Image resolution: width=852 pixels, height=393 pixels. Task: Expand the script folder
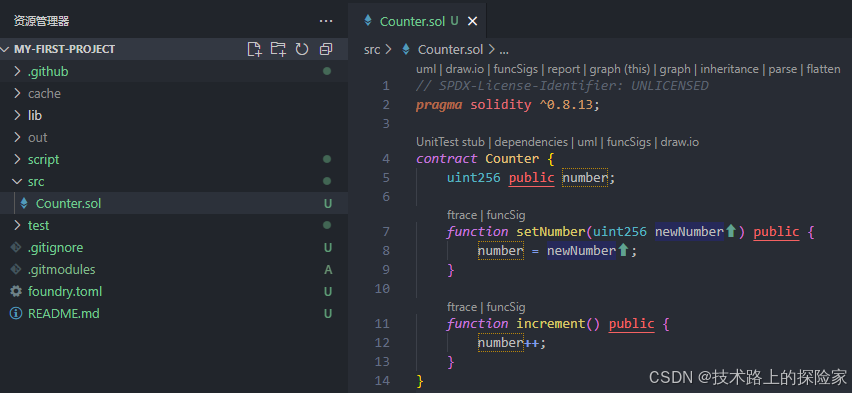pyautogui.click(x=17, y=159)
